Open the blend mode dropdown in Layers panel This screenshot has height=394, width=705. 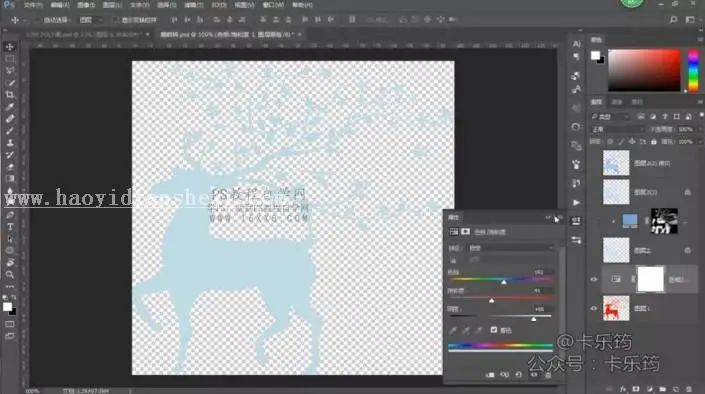click(x=618, y=129)
